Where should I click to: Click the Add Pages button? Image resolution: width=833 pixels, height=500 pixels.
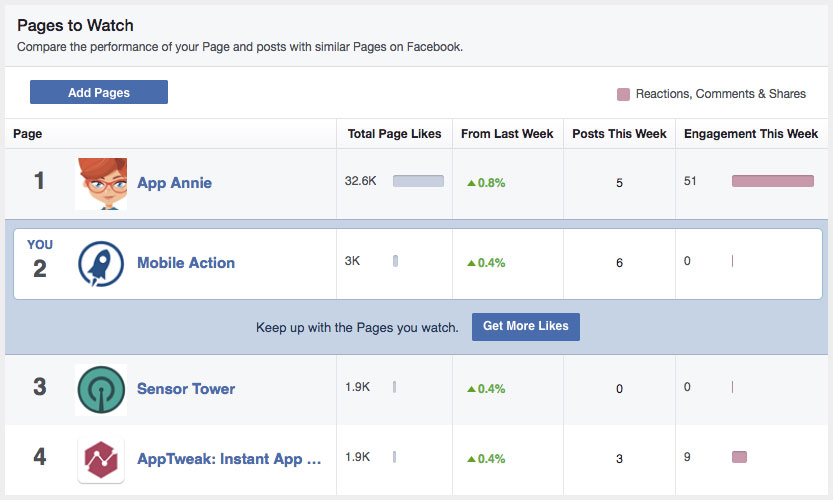tap(99, 92)
